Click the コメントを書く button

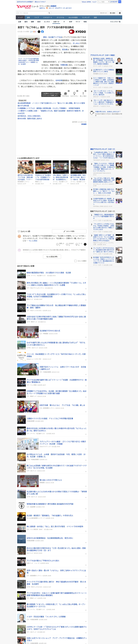(x=69, y=231)
